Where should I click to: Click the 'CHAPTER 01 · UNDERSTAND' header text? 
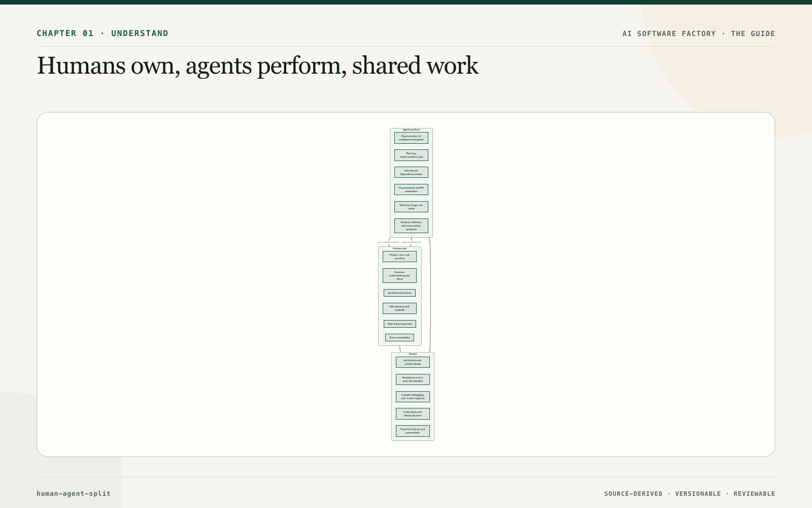pyautogui.click(x=103, y=34)
